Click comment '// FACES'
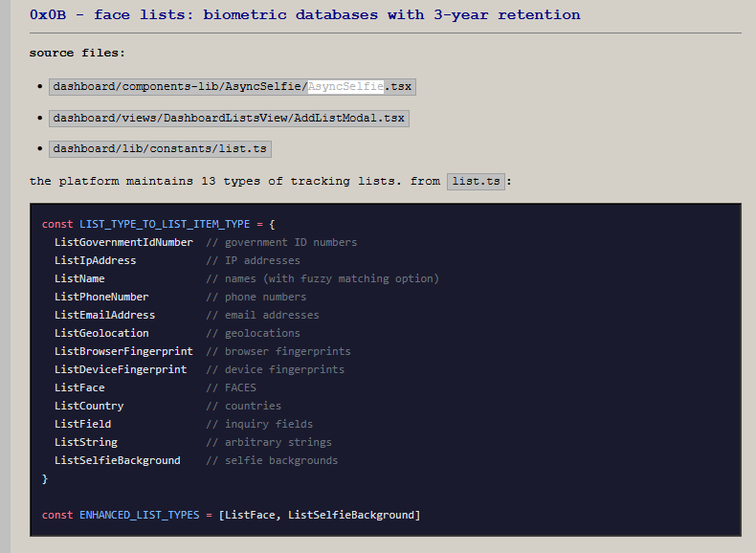Image resolution: width=756 pixels, height=553 pixels. pyautogui.click(x=231, y=387)
